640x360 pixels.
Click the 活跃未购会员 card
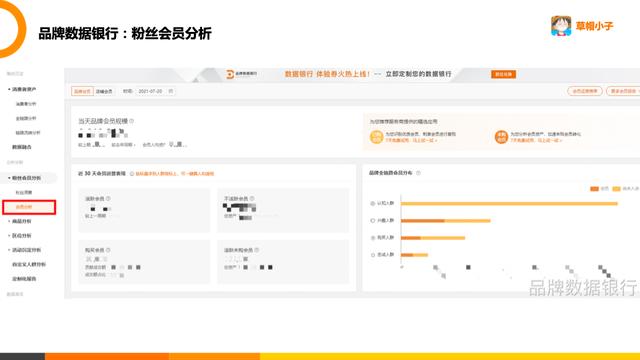coord(283,262)
